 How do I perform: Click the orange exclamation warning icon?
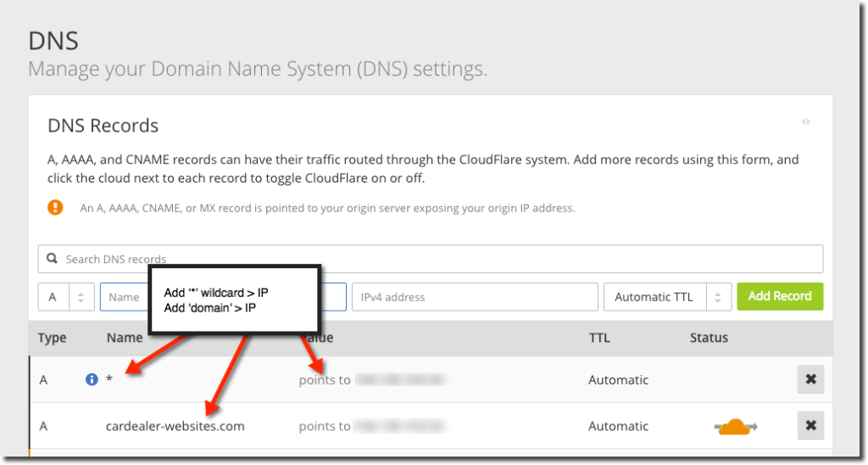click(x=55, y=207)
